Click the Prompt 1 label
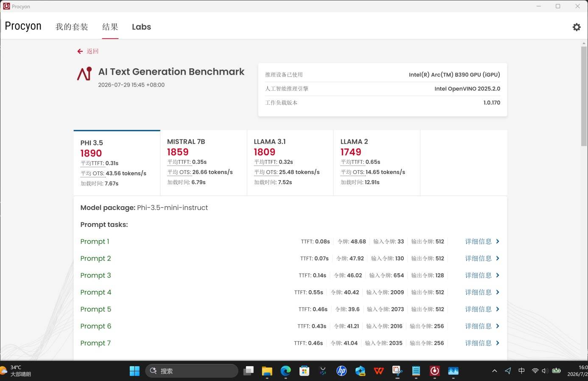 (x=95, y=241)
